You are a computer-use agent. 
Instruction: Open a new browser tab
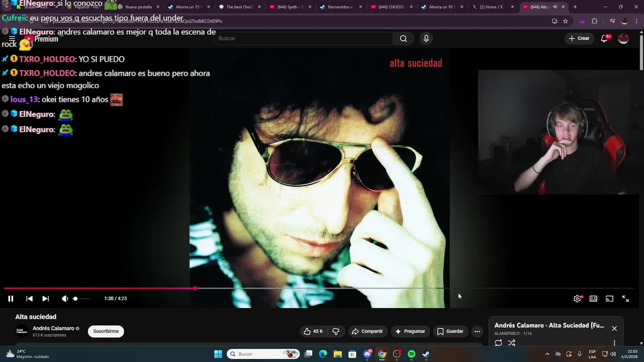[x=575, y=7]
